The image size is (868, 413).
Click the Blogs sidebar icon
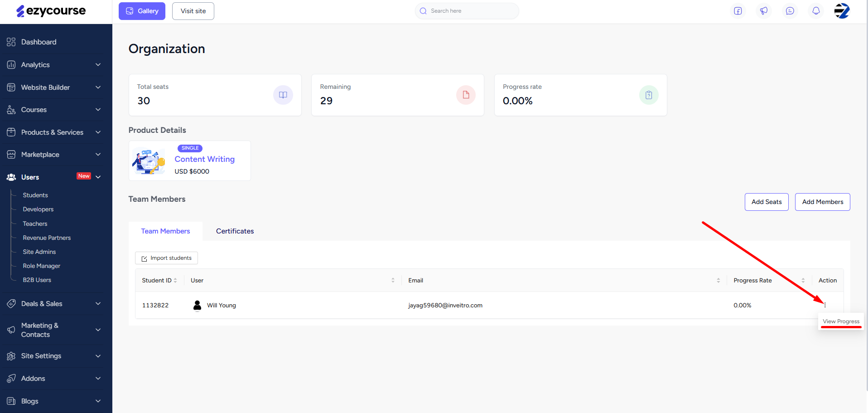pyautogui.click(x=11, y=401)
